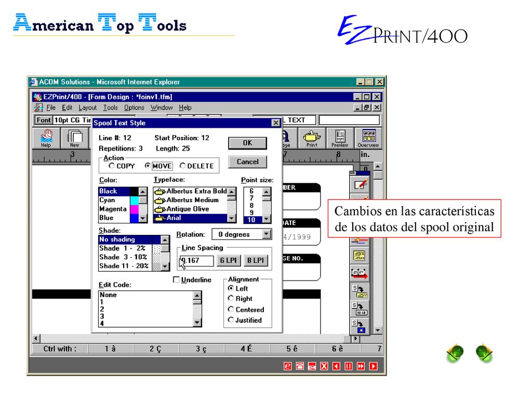Click the red X stop icon in player bar

[x=324, y=366]
